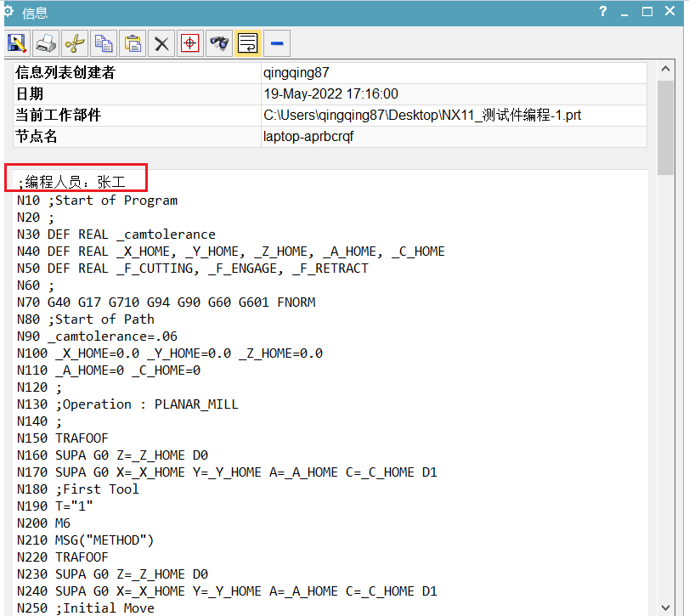This screenshot has height=616, width=689.
Task: Click line N240 SUPA G0 X=_X_HOME
Action: pos(227,591)
